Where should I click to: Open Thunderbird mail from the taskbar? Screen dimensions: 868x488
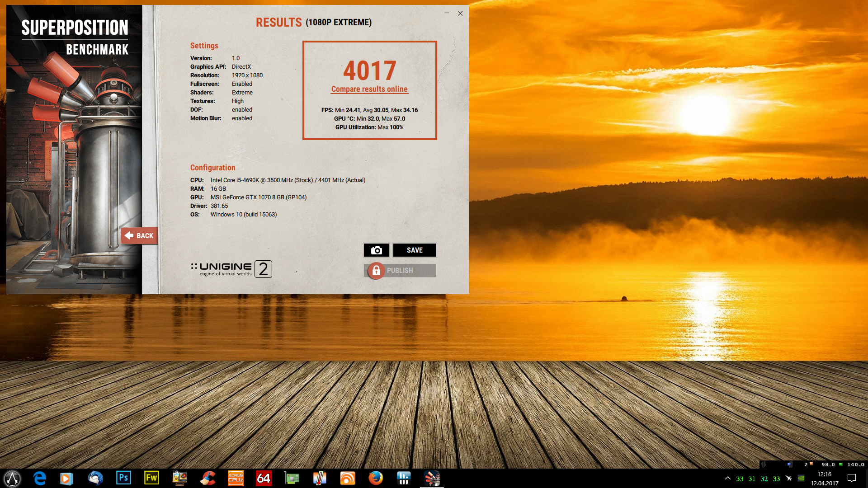tap(95, 478)
